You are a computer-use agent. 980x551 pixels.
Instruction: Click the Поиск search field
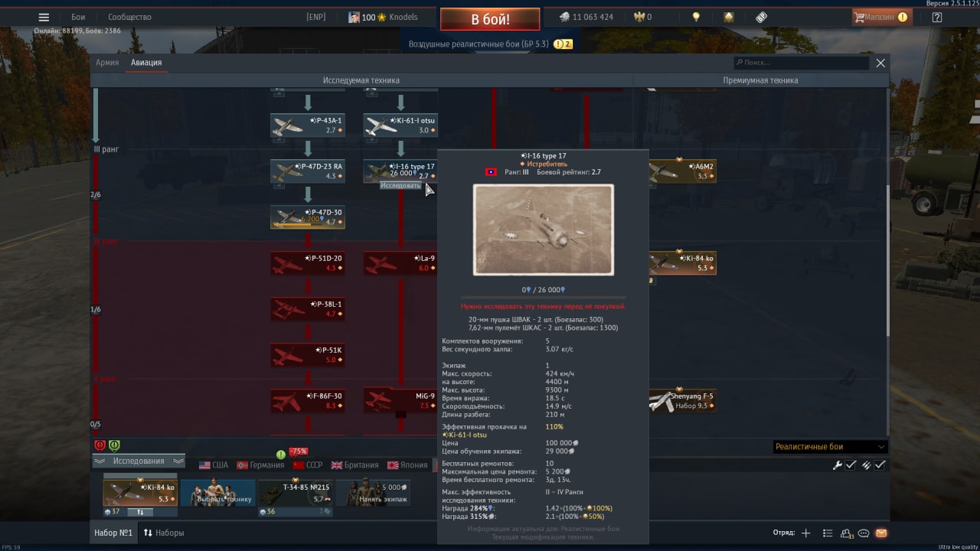(x=801, y=63)
